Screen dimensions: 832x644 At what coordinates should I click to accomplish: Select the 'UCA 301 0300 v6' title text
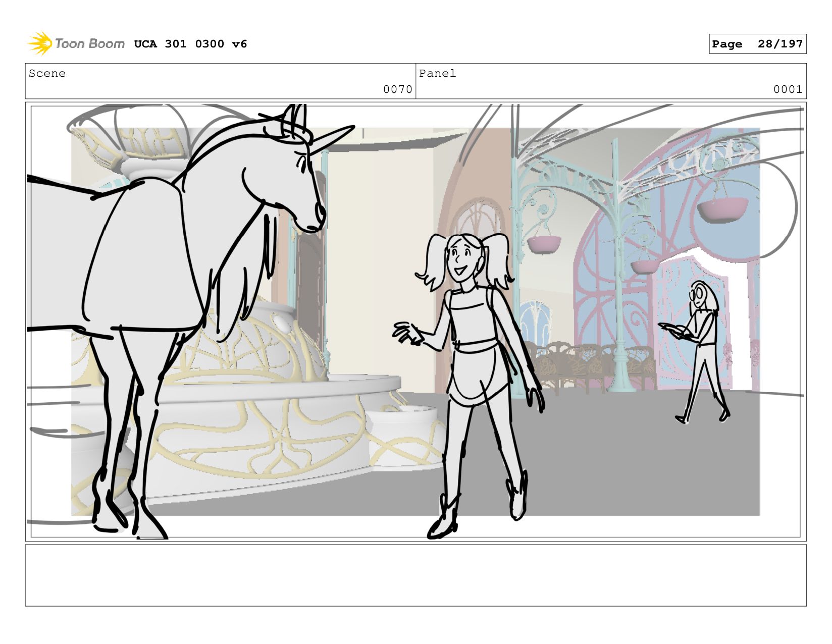point(190,44)
